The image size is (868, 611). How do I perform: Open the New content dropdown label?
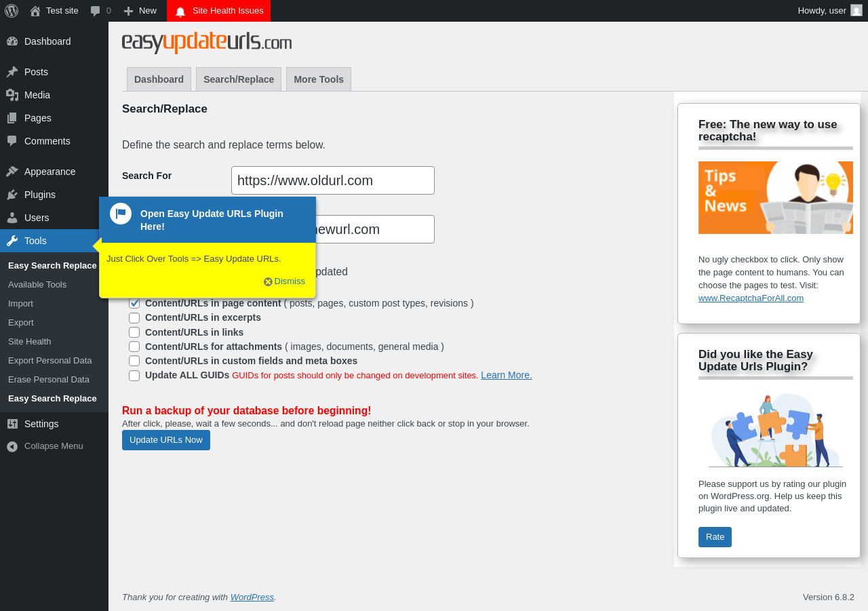(148, 11)
